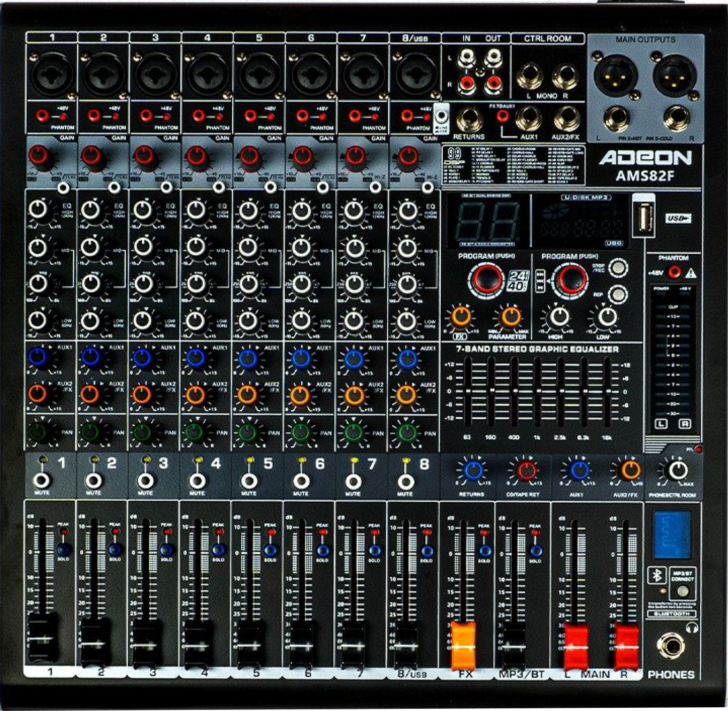
Task: Click the channel 1 fader
Action: point(43,638)
